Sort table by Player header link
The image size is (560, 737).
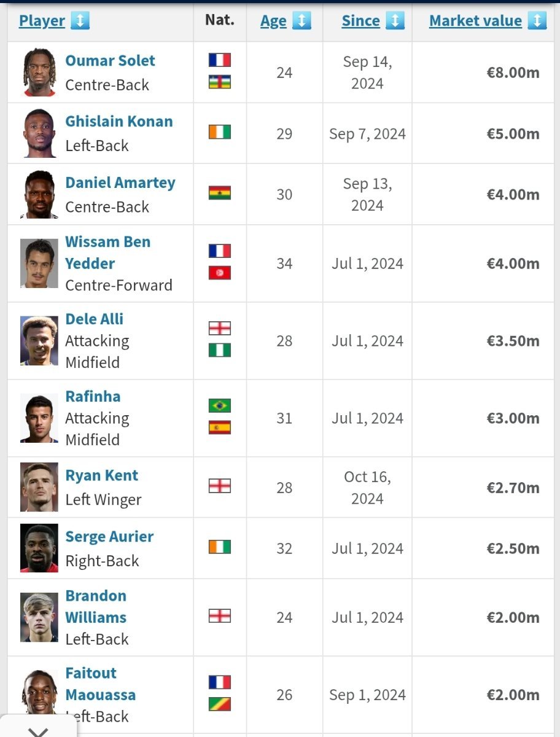tap(42, 21)
